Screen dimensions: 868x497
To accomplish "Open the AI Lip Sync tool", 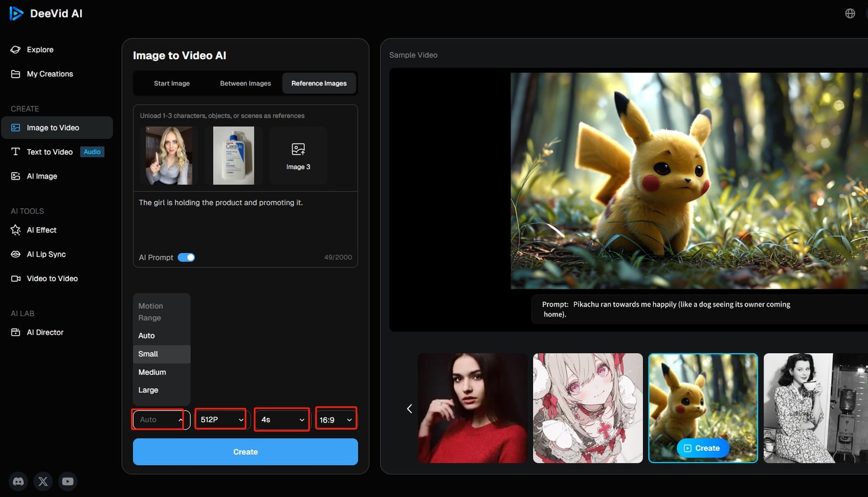I will click(46, 254).
